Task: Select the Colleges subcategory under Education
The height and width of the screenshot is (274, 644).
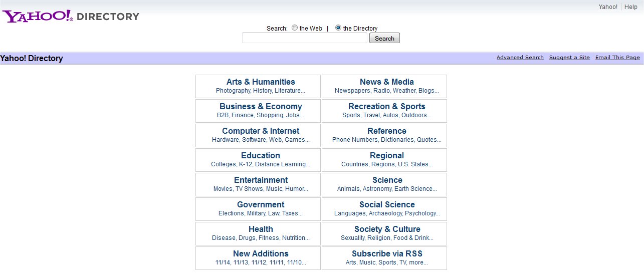Action: [x=223, y=164]
